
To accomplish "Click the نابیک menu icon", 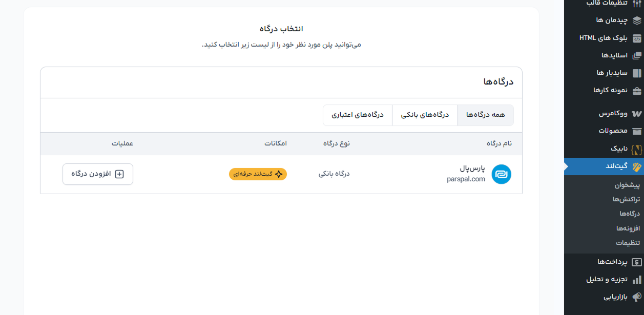I will click(x=637, y=149).
